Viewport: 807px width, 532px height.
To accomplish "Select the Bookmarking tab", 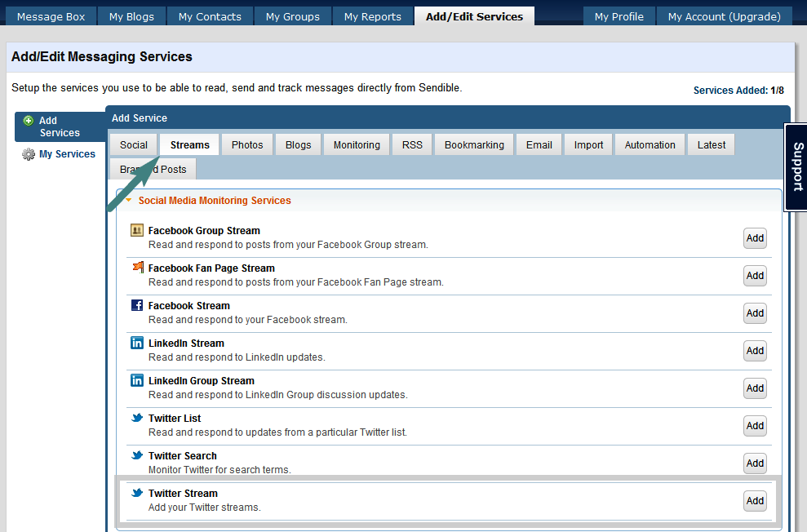I will [474, 145].
